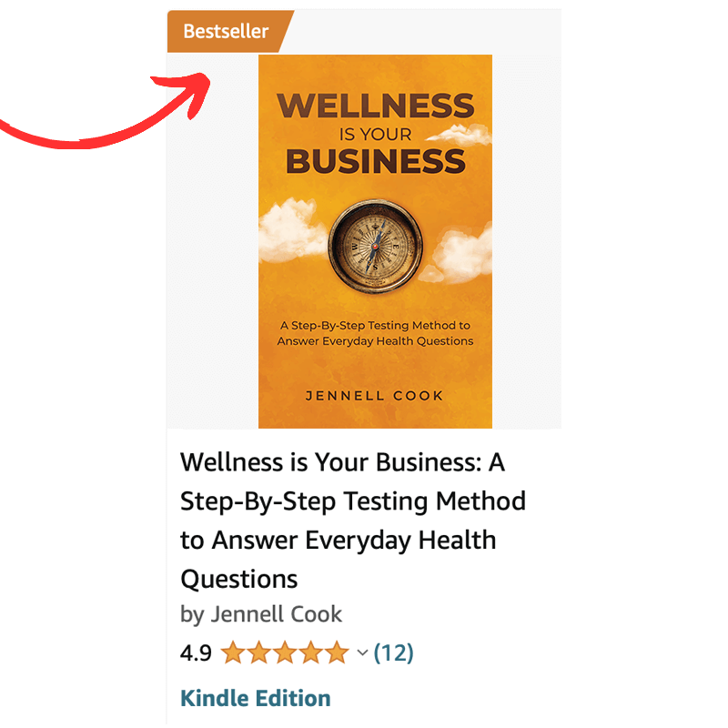Click the 4.9 rating number
The image size is (728, 728).
196,653
